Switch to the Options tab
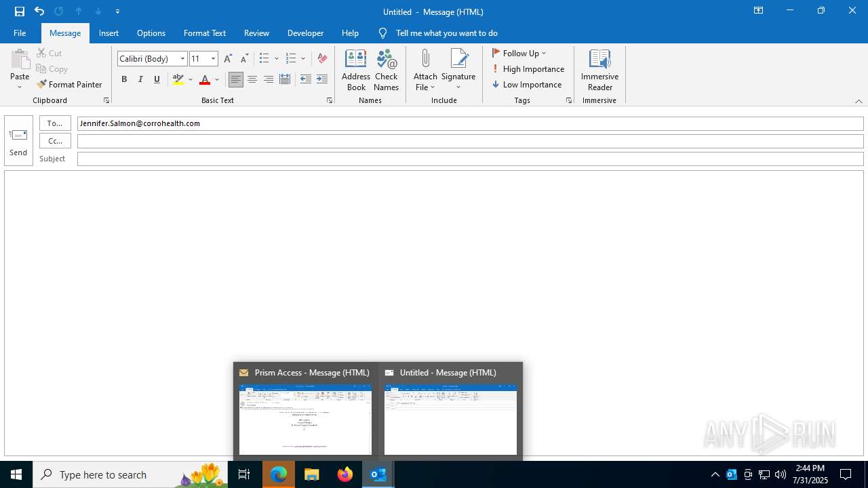The image size is (868, 488). [x=151, y=33]
